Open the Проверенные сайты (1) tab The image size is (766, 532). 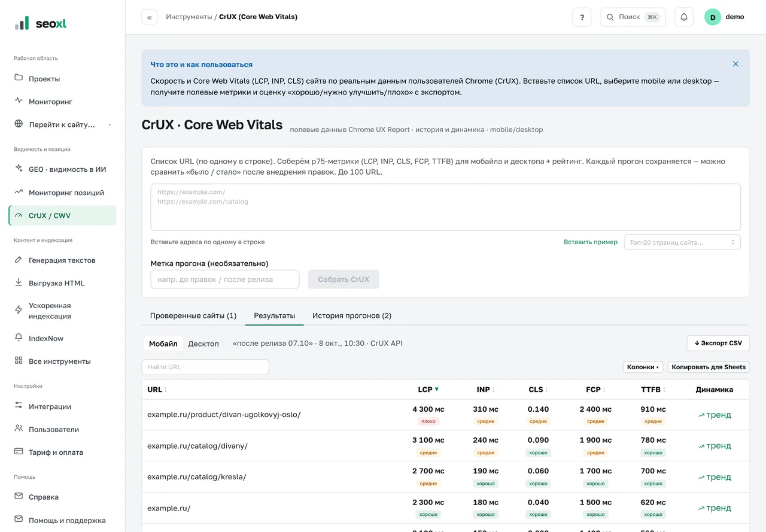(x=193, y=315)
